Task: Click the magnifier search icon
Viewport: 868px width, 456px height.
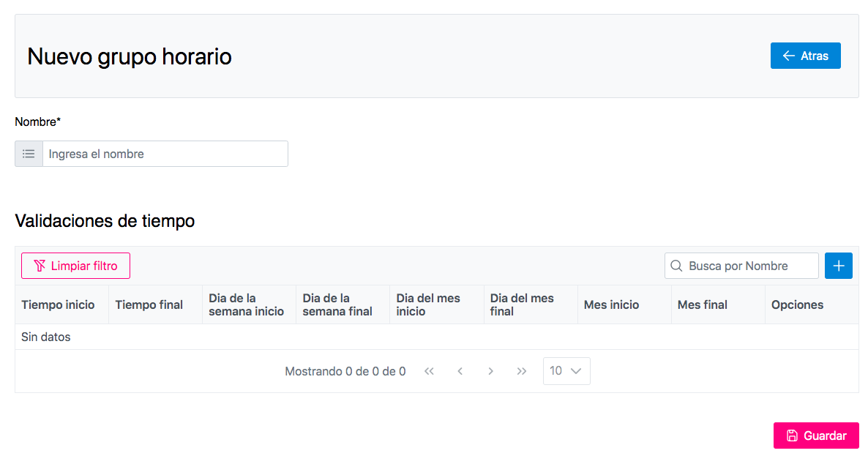Action: (676, 266)
